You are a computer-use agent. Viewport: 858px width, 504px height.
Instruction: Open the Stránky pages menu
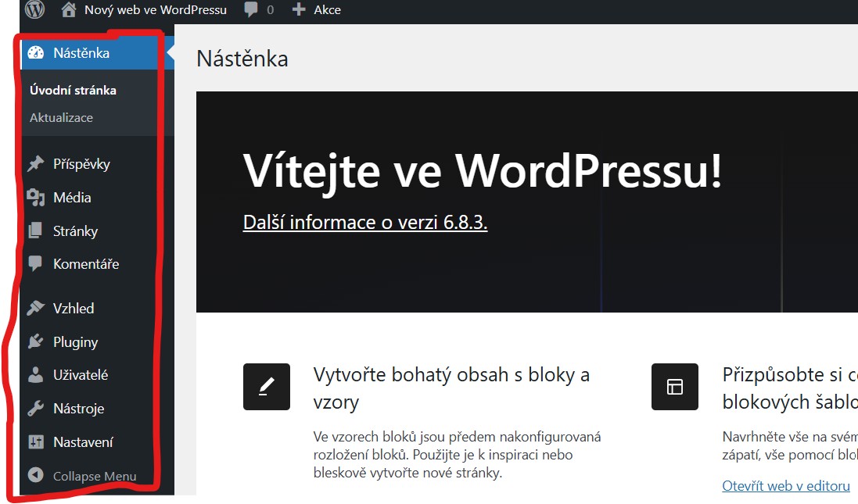[75, 231]
